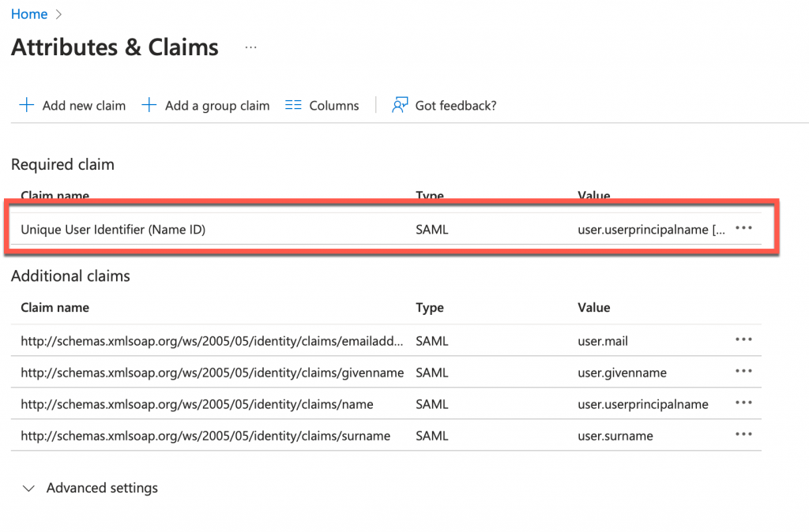809x532 pixels.
Task: Open options menu for Unique User Identifier claim
Action: click(743, 228)
